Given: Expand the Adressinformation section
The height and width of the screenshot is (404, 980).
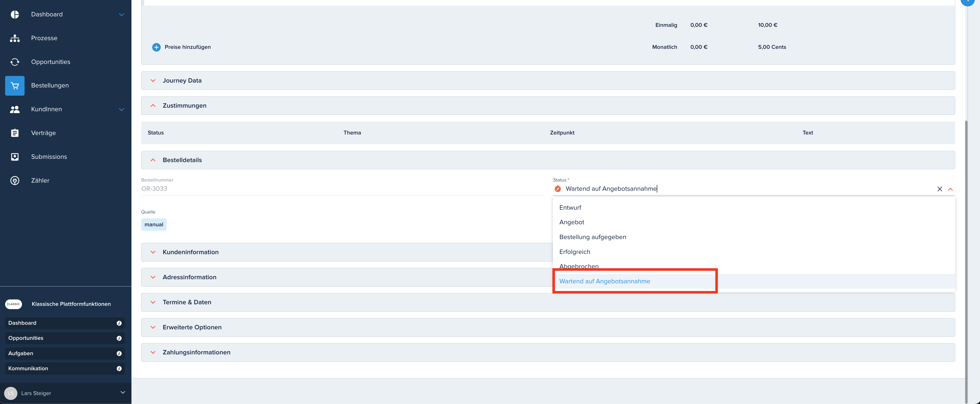Looking at the screenshot, I should click(153, 277).
